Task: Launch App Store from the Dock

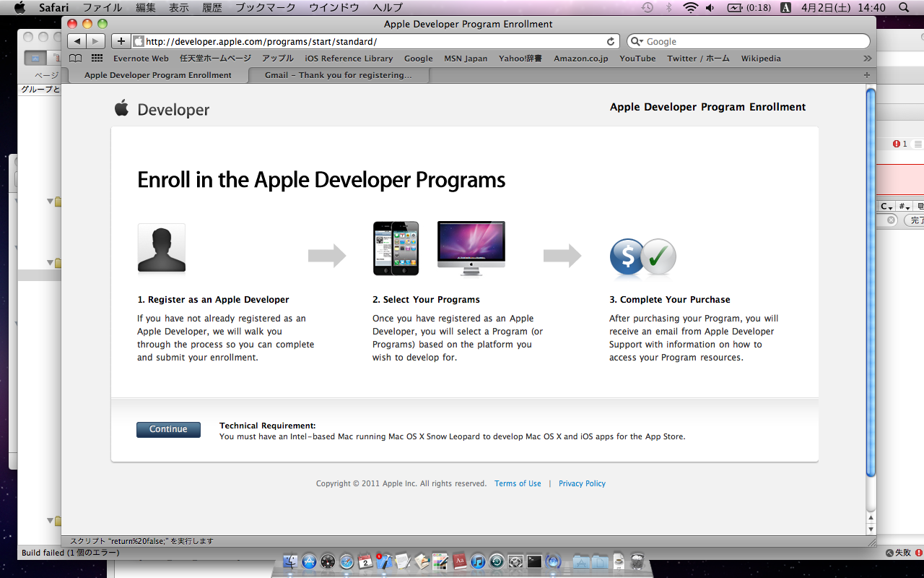Action: coord(310,561)
